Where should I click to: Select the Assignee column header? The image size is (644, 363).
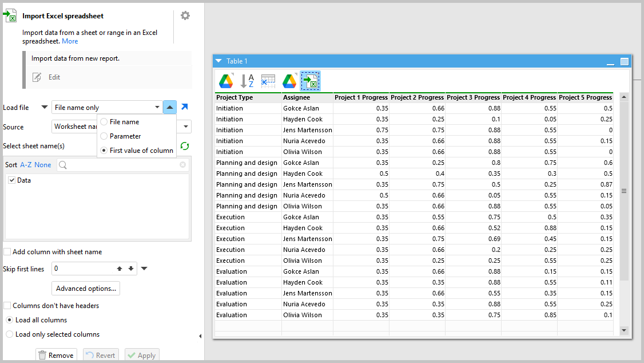307,97
